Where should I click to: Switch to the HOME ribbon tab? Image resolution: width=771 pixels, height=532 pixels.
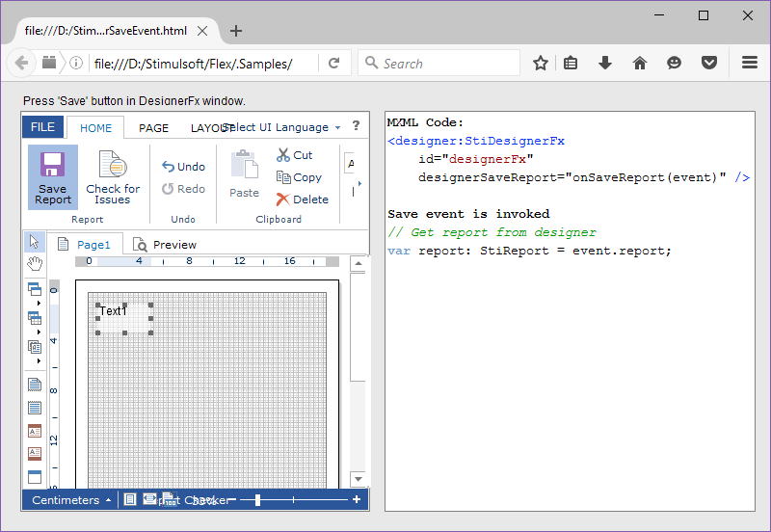(95, 128)
